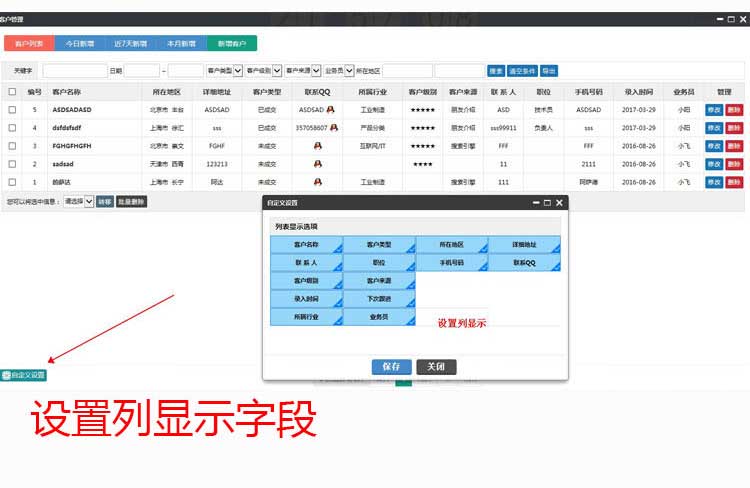Check the box for FGHGFHGFH row

click(x=12, y=146)
